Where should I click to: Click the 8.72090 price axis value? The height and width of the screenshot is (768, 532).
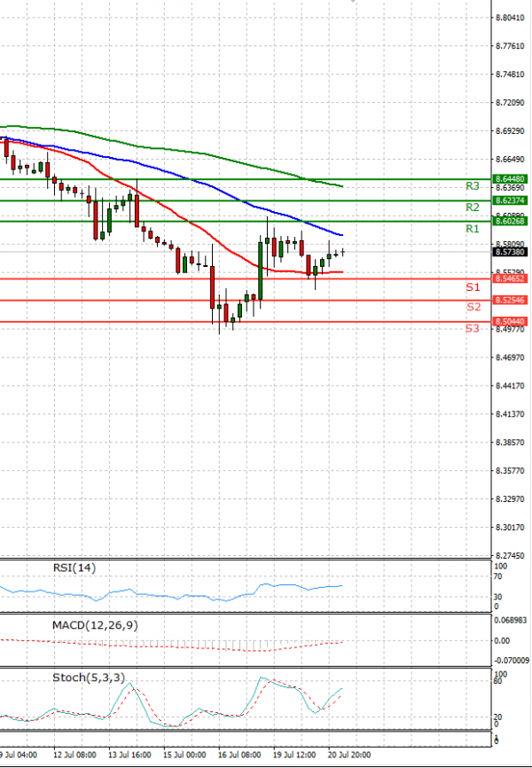point(510,103)
